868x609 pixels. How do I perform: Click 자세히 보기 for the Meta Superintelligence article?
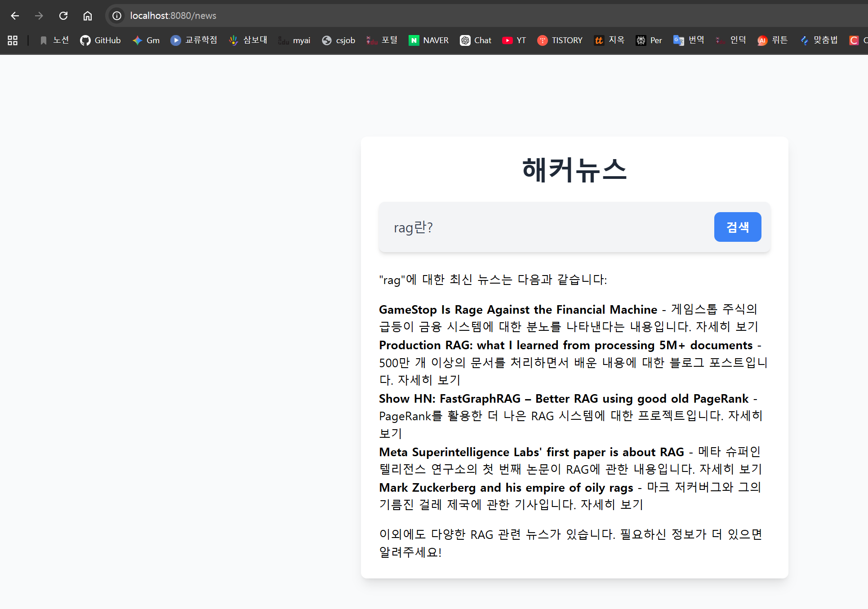[731, 469]
